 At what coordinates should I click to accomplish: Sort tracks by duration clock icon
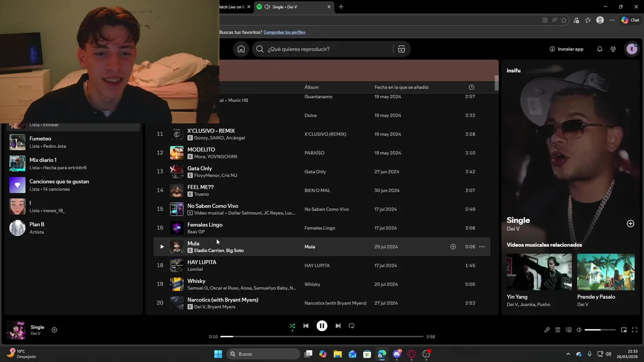coord(471,87)
